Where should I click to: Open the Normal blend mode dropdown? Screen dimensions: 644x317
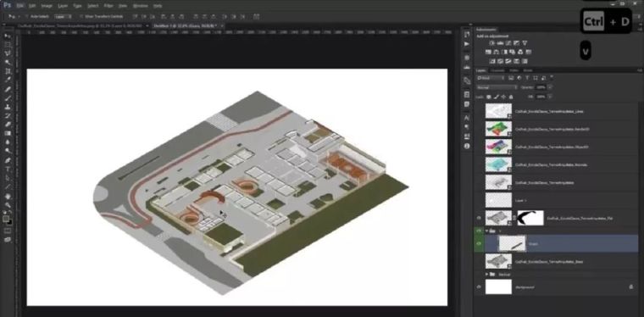tap(497, 87)
